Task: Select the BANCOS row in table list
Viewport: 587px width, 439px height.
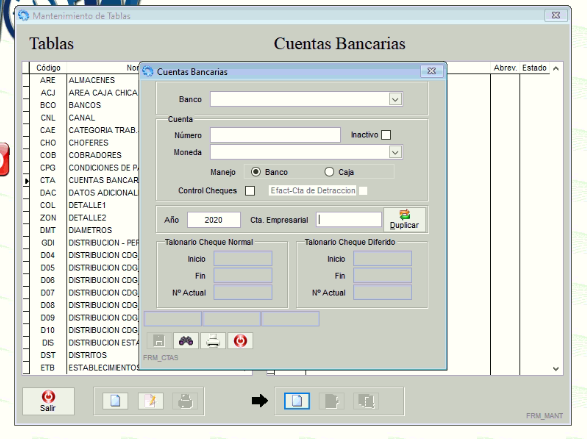Action: click(84, 105)
